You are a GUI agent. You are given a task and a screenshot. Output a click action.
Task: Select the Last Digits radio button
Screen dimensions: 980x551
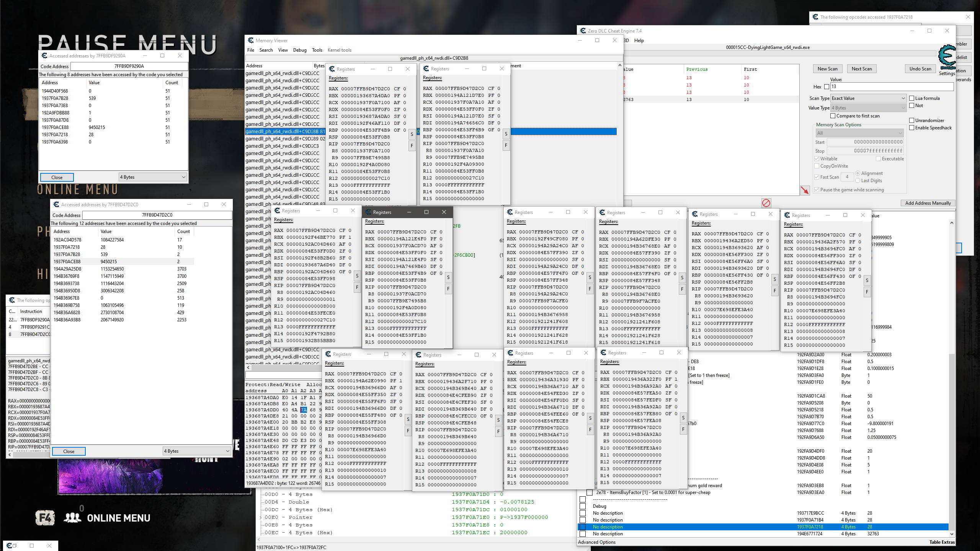(858, 181)
